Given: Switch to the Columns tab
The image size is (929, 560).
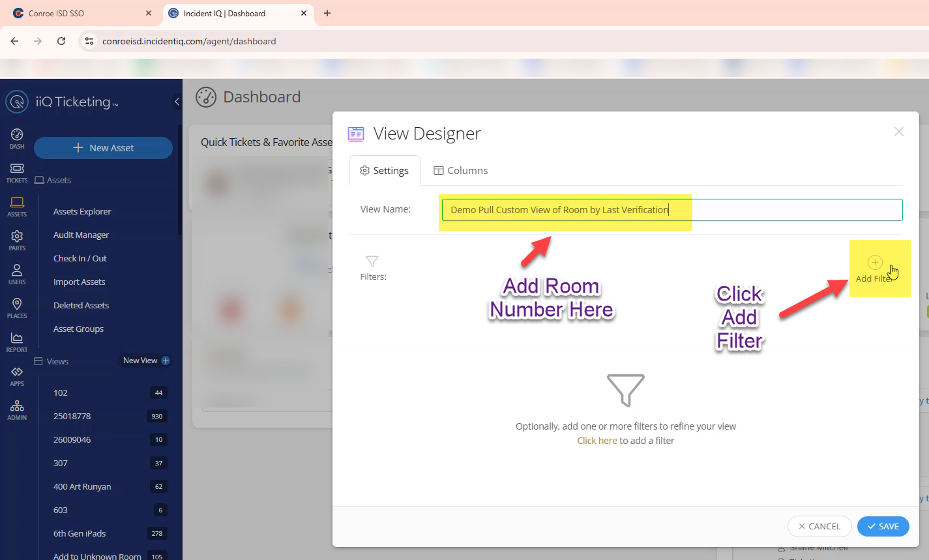Looking at the screenshot, I should click(460, 170).
